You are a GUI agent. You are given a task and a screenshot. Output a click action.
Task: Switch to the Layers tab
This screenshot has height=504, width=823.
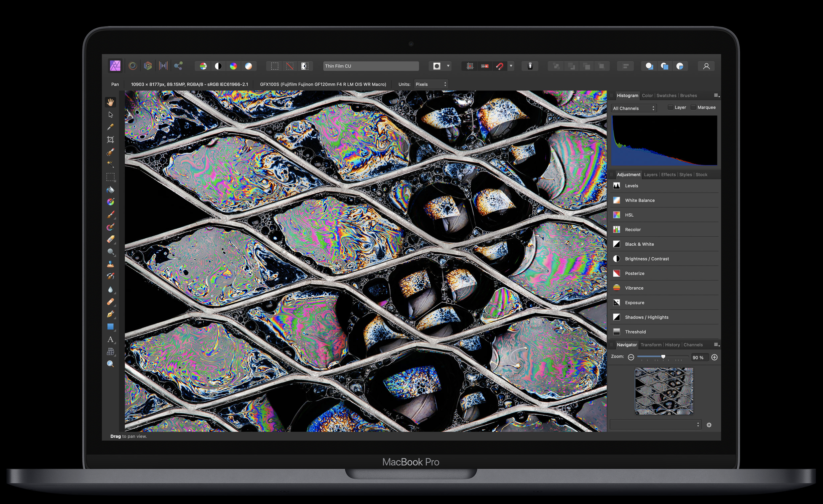click(650, 175)
